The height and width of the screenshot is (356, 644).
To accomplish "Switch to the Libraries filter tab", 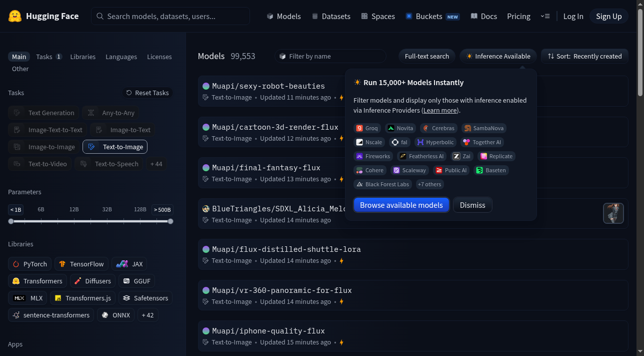I will click(x=83, y=57).
